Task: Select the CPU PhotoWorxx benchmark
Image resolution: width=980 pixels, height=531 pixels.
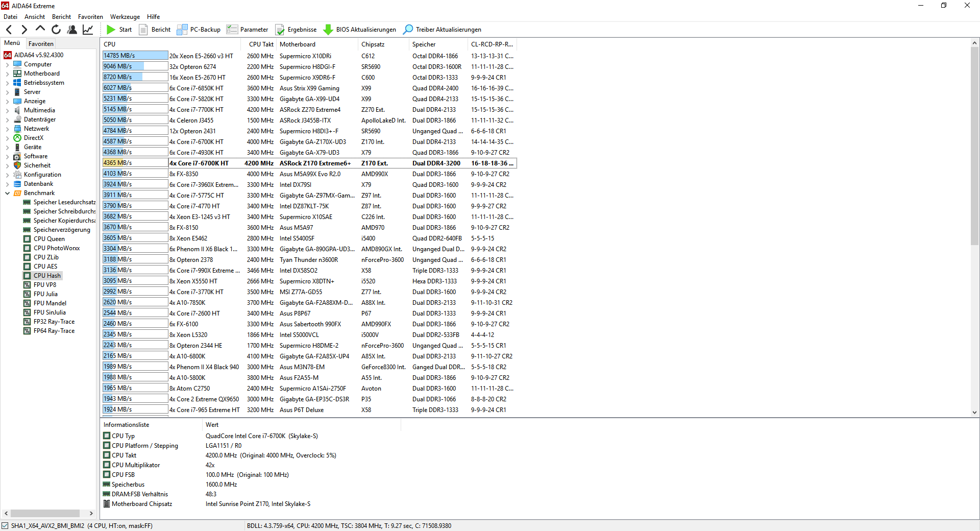Action: 57,248
